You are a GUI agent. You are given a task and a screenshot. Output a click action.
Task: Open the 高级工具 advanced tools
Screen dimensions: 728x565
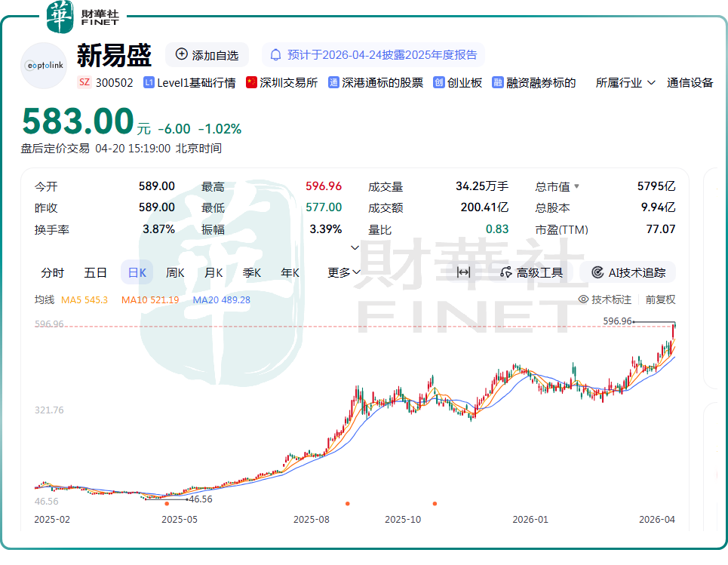click(x=532, y=272)
